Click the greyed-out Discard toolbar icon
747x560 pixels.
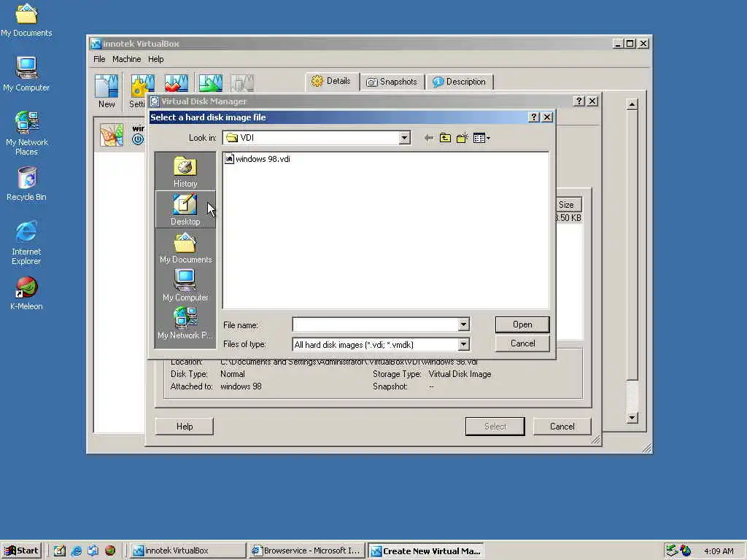[242, 83]
